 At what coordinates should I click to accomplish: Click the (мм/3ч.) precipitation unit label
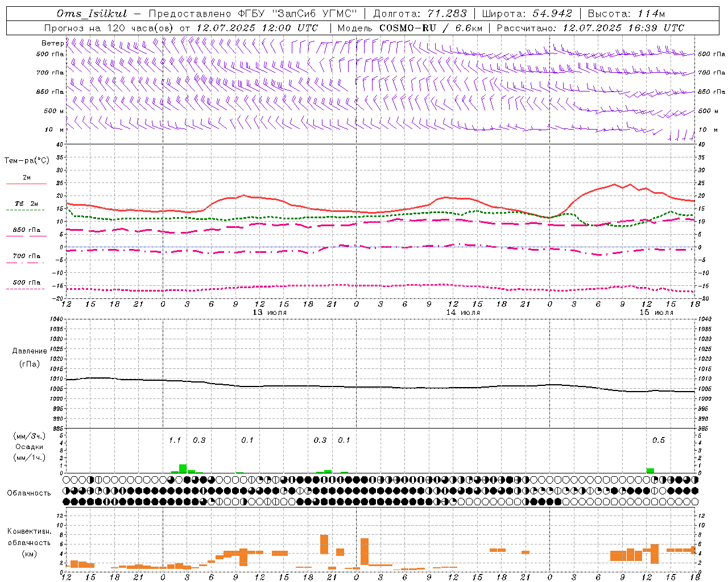coord(30,436)
